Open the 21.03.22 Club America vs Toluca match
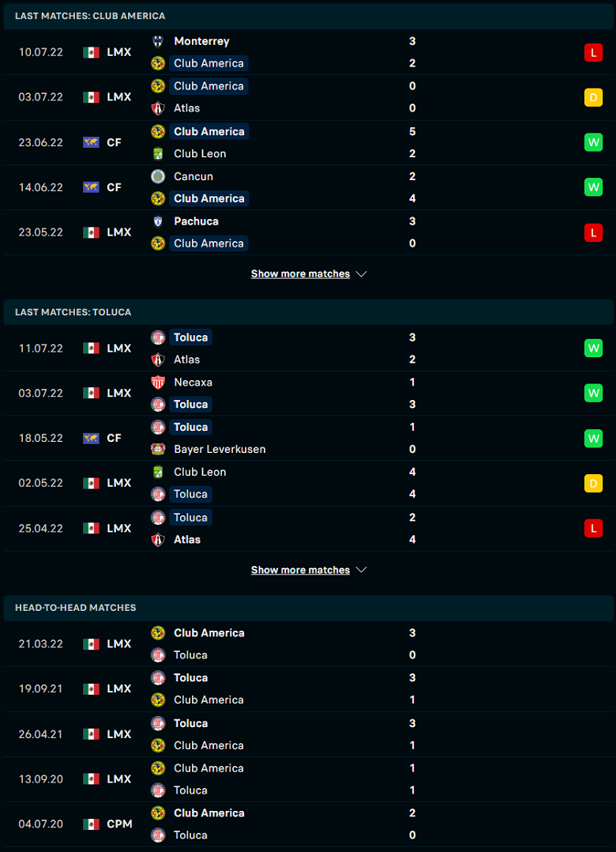Viewport: 616px width, 852px height. tap(308, 644)
